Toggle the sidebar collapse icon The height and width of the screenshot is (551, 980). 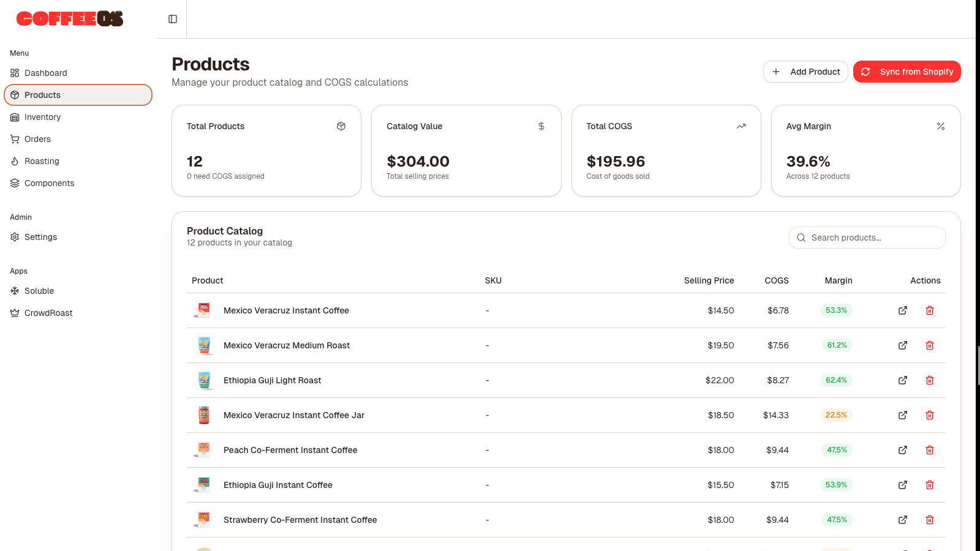click(x=173, y=19)
